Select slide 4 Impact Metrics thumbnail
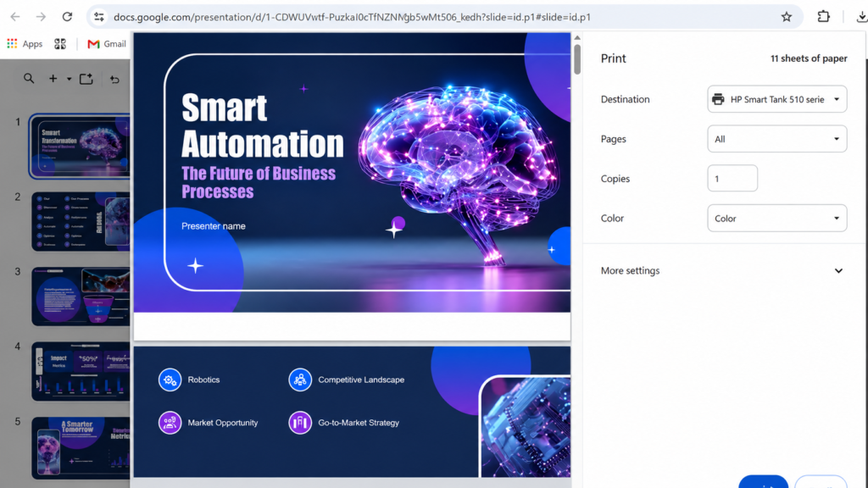The height and width of the screenshot is (488, 868). pyautogui.click(x=81, y=371)
